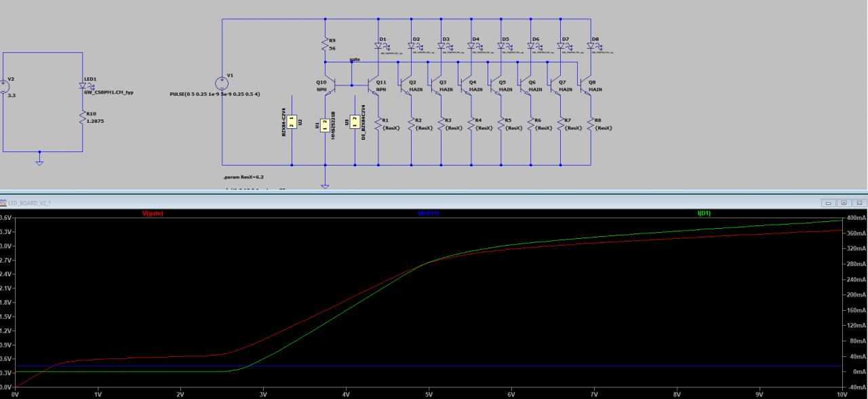Select resistor R8 symbol

coord(591,123)
